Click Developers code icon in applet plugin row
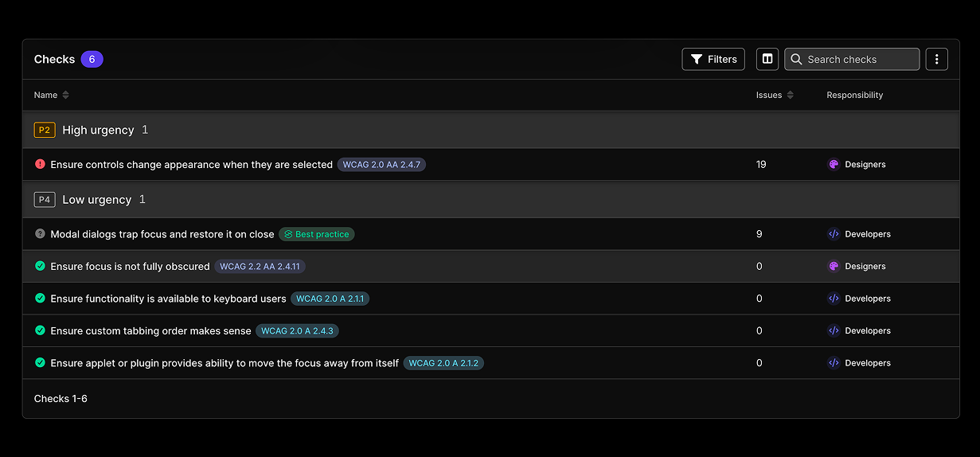Screen dimensions: 980x457 (834, 363)
